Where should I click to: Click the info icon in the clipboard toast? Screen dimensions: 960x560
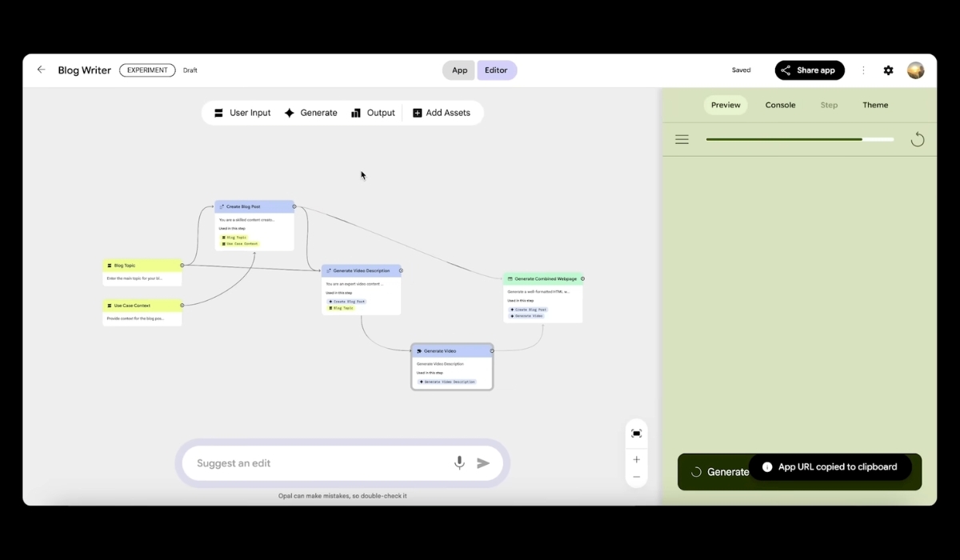click(767, 467)
